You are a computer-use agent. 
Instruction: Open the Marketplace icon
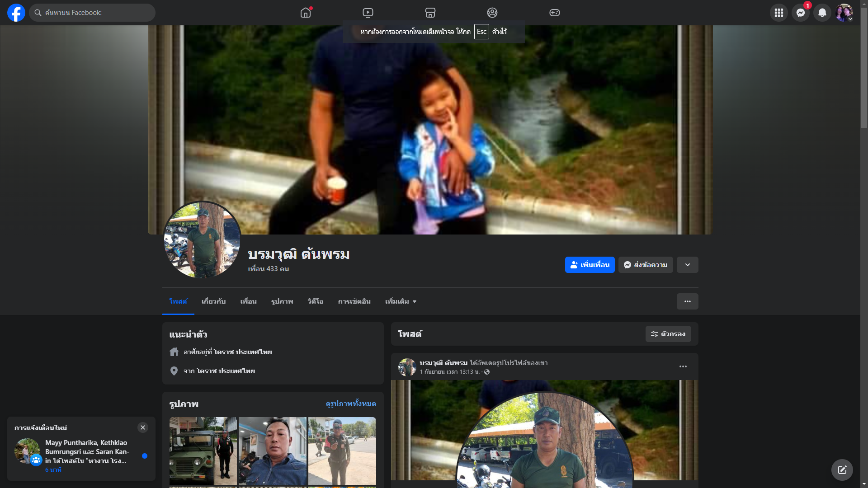pyautogui.click(x=430, y=13)
